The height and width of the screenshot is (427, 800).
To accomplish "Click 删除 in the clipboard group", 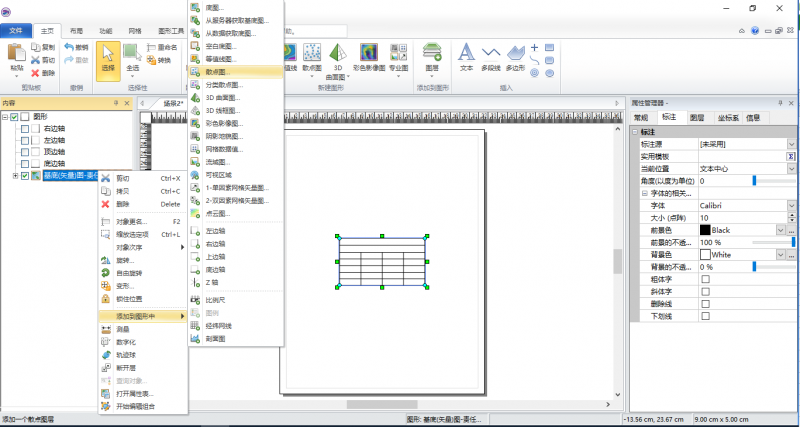I will point(42,73).
